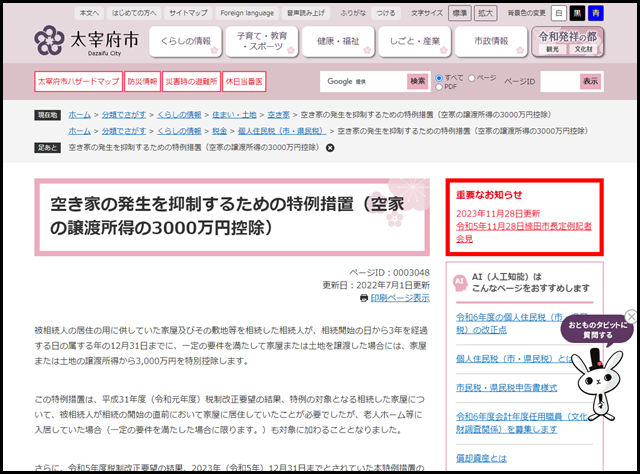Image resolution: width=640 pixels, height=474 pixels.
Task: Set text size to 拡大
Action: 485,13
